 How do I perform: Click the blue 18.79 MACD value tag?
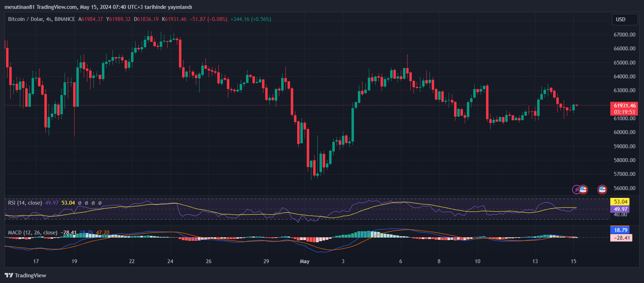coord(620,230)
